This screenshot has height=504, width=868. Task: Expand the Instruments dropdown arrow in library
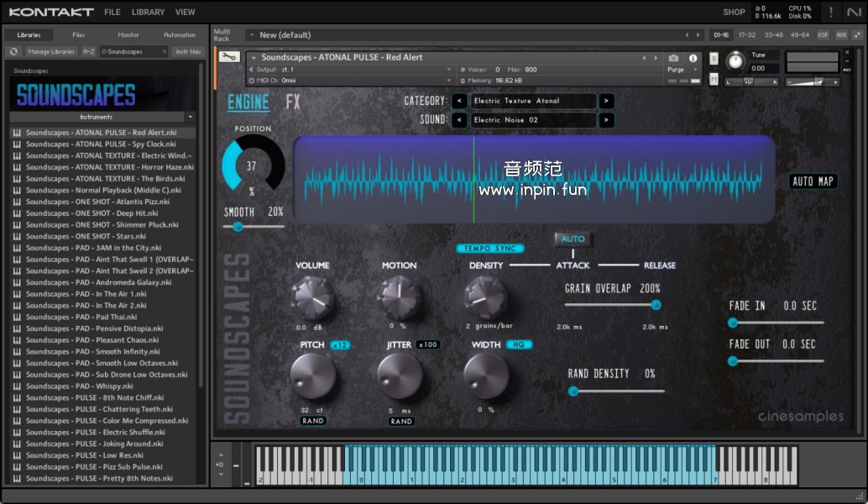[x=191, y=117]
